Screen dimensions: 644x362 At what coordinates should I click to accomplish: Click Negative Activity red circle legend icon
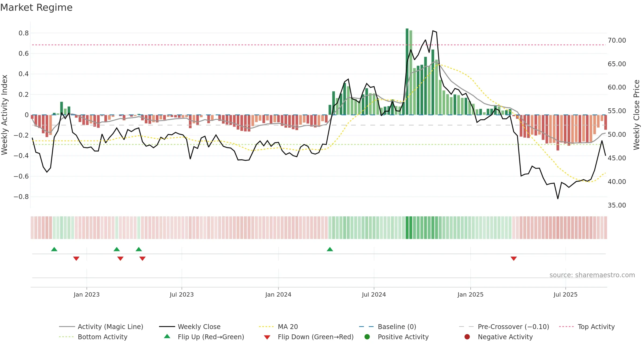click(x=467, y=337)
